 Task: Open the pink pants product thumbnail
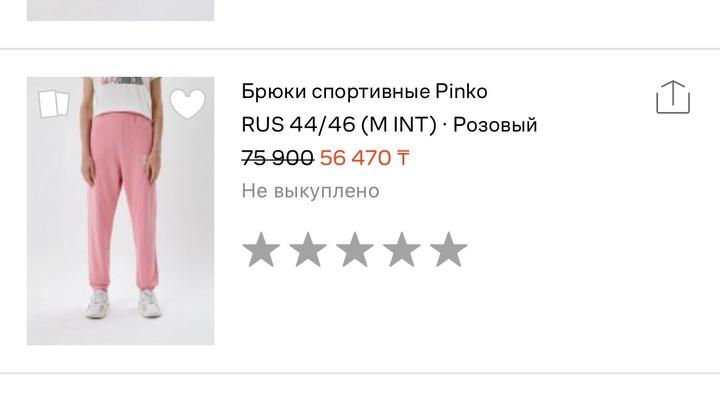click(x=120, y=211)
